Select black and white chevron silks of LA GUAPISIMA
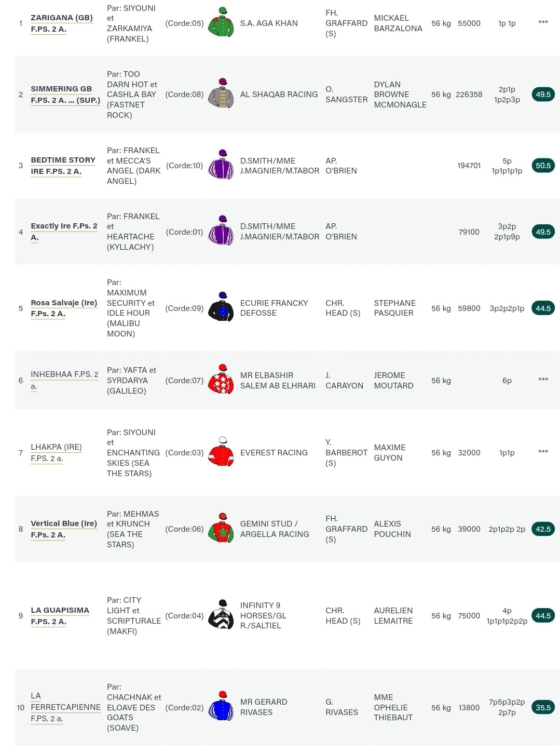Image resolution: width=560 pixels, height=754 pixels. click(221, 615)
